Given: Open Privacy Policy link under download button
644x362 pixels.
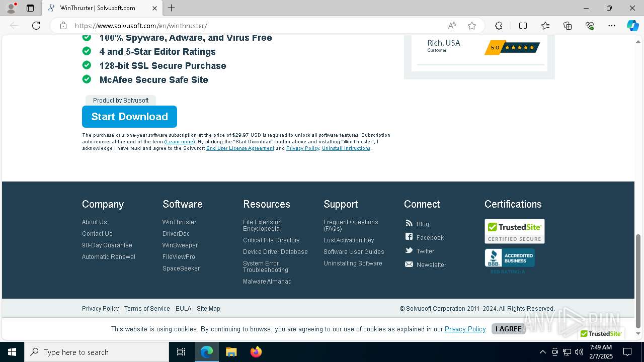Looking at the screenshot, I should 302,148.
